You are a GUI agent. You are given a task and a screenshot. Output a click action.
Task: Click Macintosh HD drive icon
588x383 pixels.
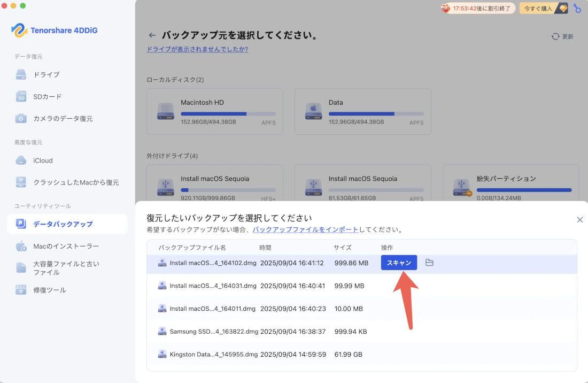[165, 111]
